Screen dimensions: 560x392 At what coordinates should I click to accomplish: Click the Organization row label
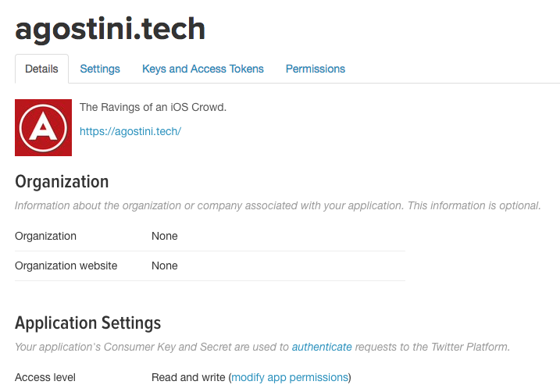(x=45, y=236)
